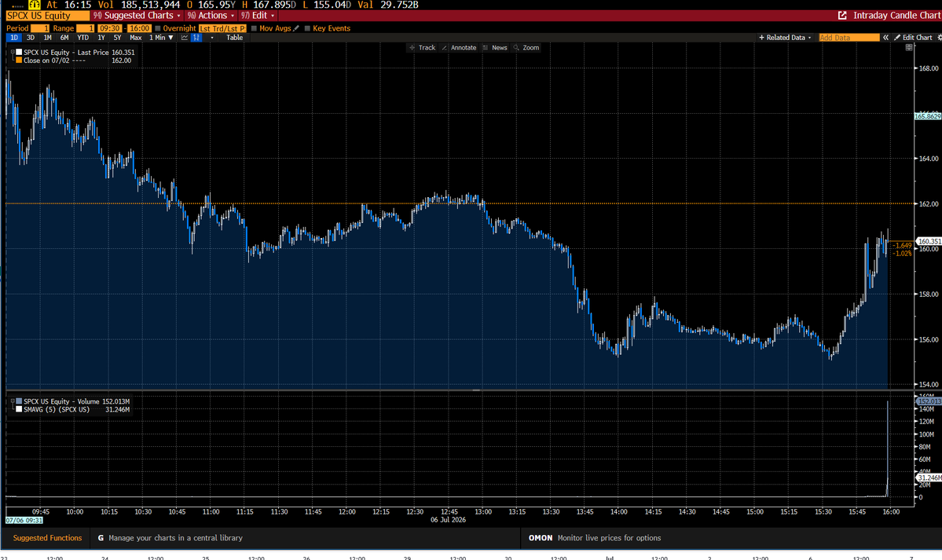Image resolution: width=942 pixels, height=560 pixels.
Task: Select the Max range tab
Action: coord(136,37)
